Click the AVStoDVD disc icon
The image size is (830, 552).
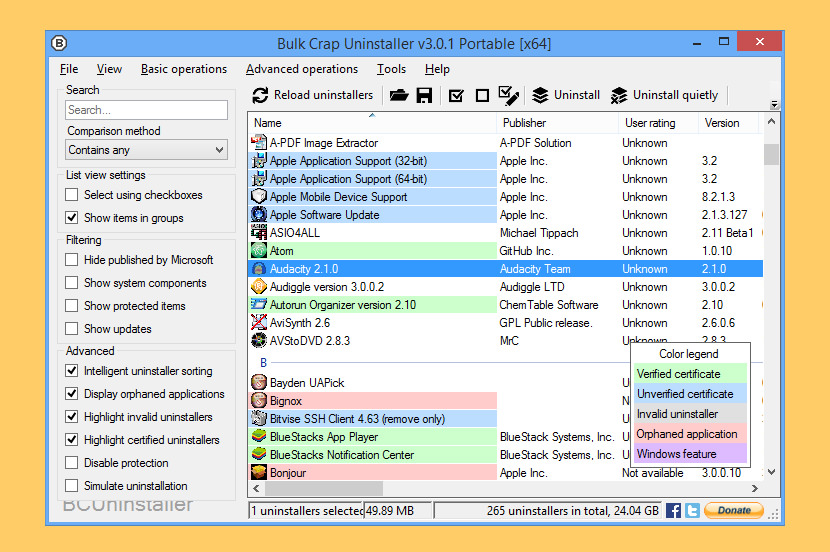point(259,340)
